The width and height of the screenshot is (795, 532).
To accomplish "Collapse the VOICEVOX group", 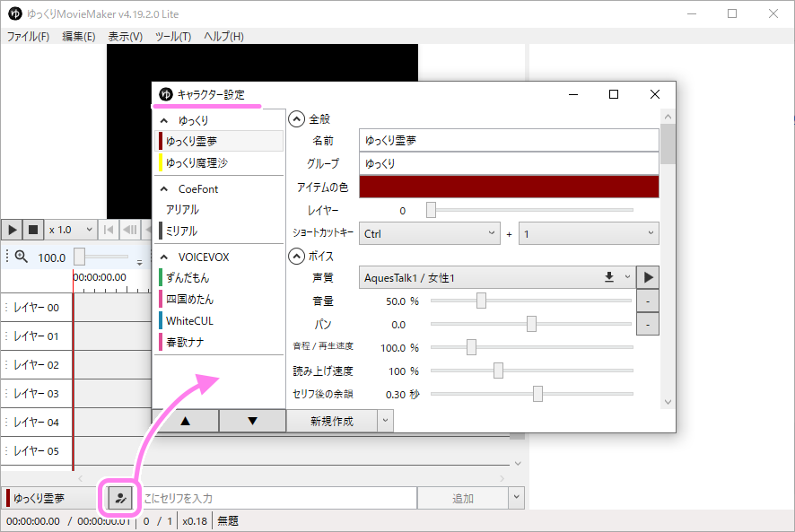I will coord(164,257).
